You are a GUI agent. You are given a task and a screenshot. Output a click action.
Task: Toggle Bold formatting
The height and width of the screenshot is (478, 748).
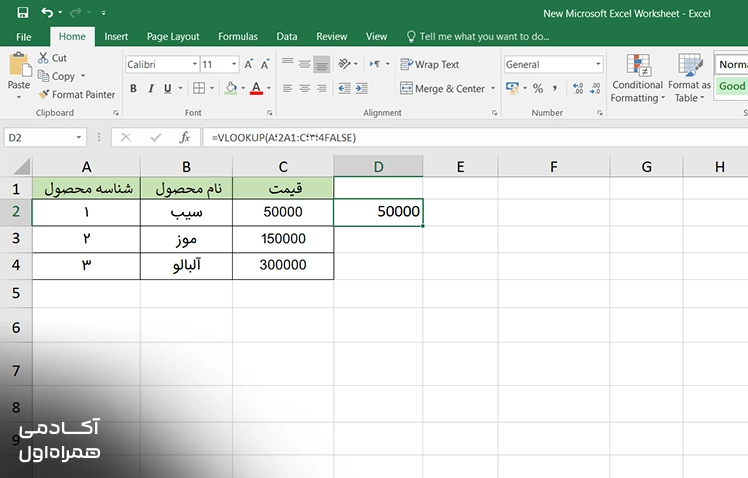point(134,89)
